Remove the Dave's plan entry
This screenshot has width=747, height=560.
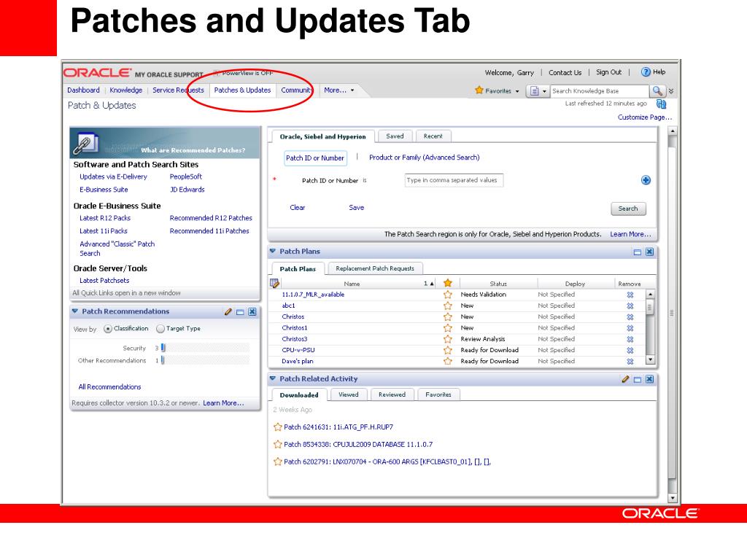tap(630, 362)
